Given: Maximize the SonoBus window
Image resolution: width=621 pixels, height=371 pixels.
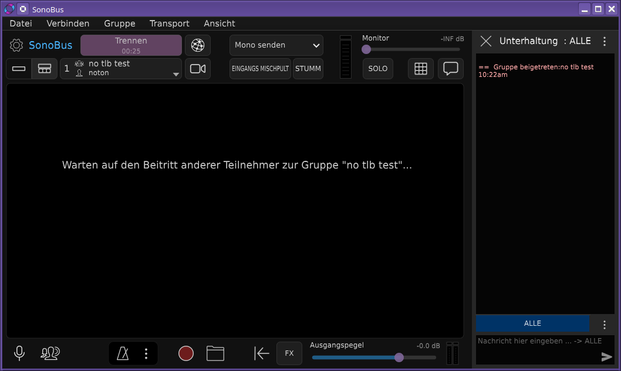Looking at the screenshot, I should pos(598,9).
